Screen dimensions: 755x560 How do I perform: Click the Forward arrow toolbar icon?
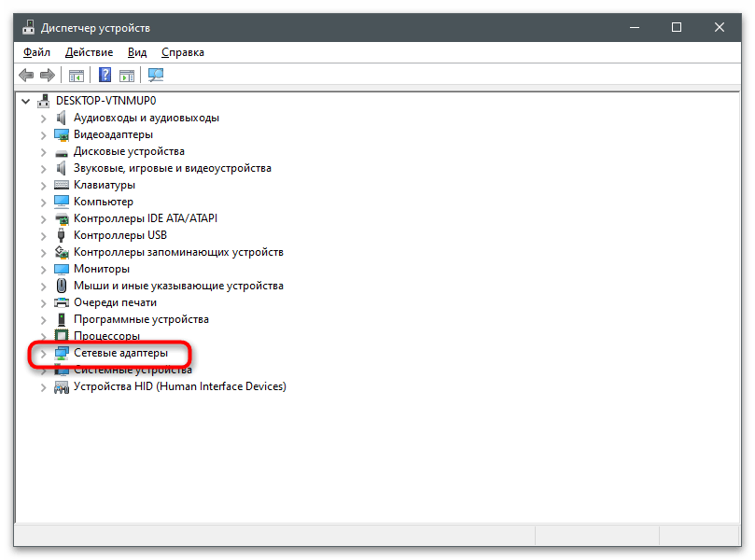tap(48, 75)
